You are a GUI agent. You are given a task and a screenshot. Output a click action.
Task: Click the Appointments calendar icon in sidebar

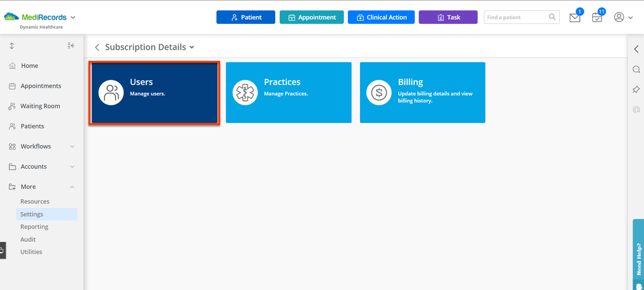point(12,86)
